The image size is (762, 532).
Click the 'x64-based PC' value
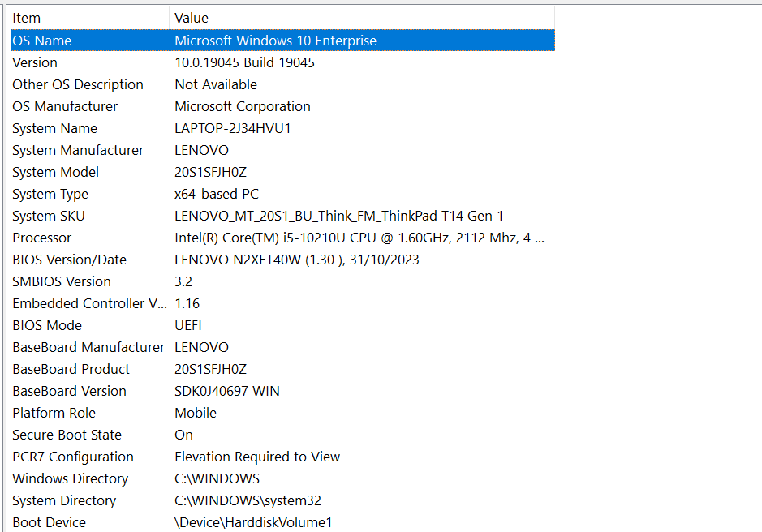217,194
